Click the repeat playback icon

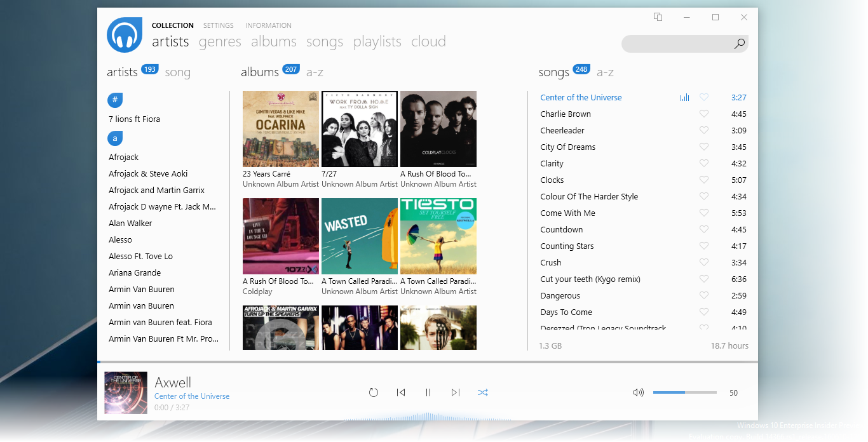(x=374, y=392)
